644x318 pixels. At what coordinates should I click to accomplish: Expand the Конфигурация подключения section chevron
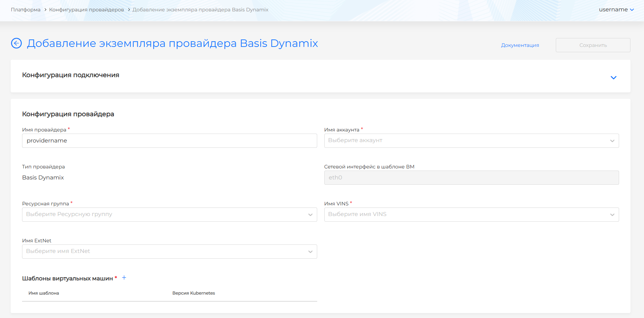coord(613,77)
